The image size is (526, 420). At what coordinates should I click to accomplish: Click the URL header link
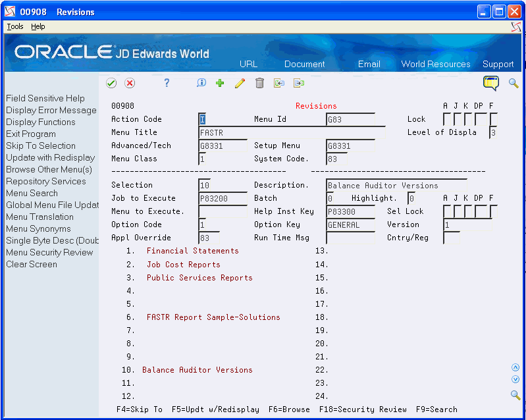(249, 64)
